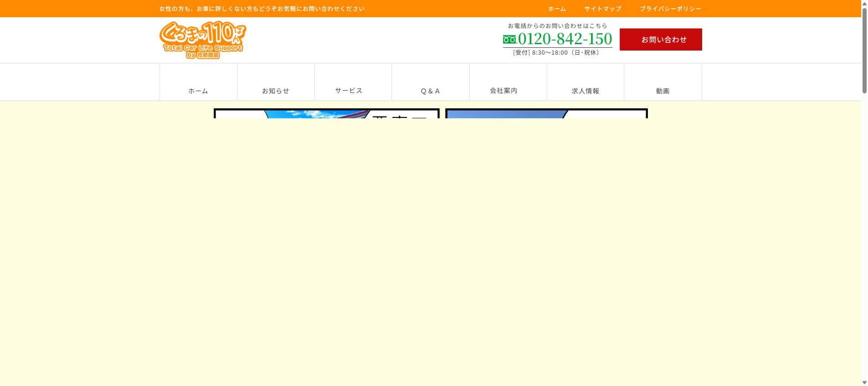Screen dimensions: 868x386
Task: Click the scrollbar up arrow
Action: [864, 4]
